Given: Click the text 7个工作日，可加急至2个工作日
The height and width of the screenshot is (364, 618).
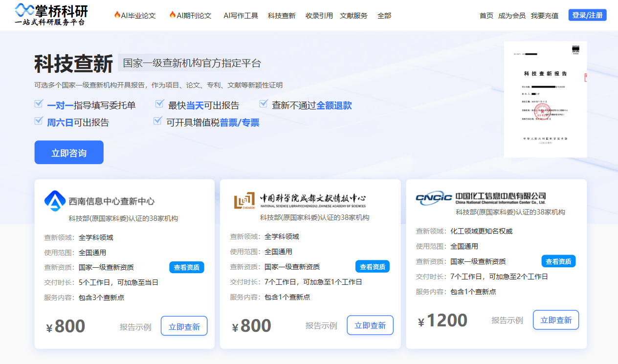Looking at the screenshot, I should tap(499, 277).
